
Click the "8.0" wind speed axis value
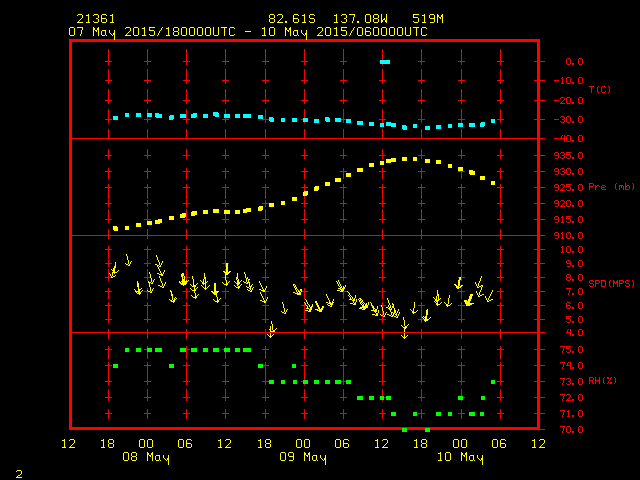(574, 278)
